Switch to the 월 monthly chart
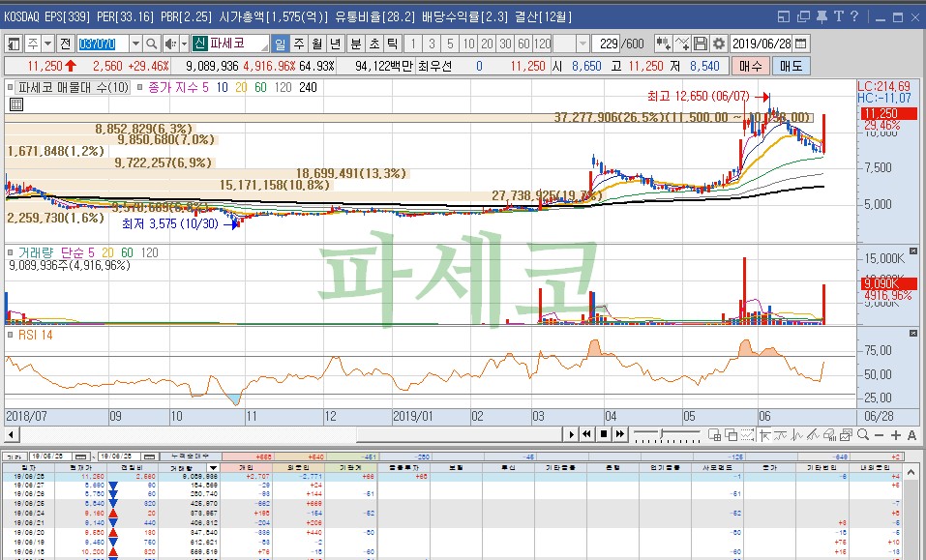 (x=317, y=44)
